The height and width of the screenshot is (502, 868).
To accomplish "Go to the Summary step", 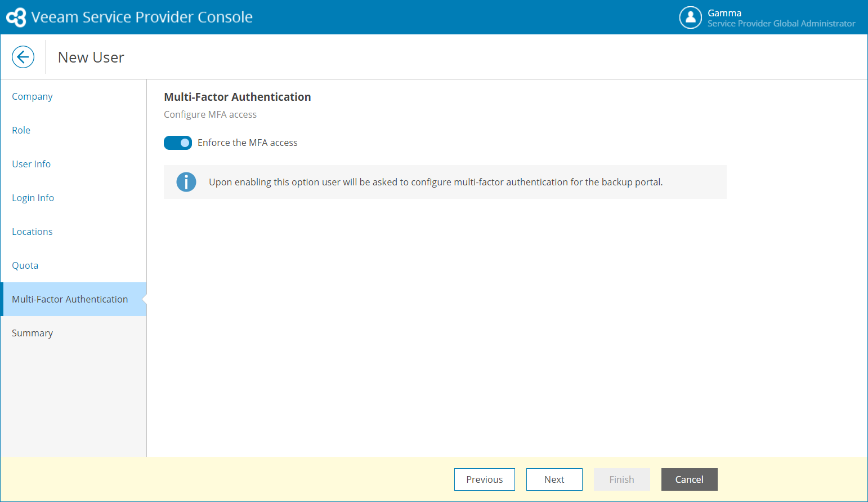I will (x=33, y=333).
